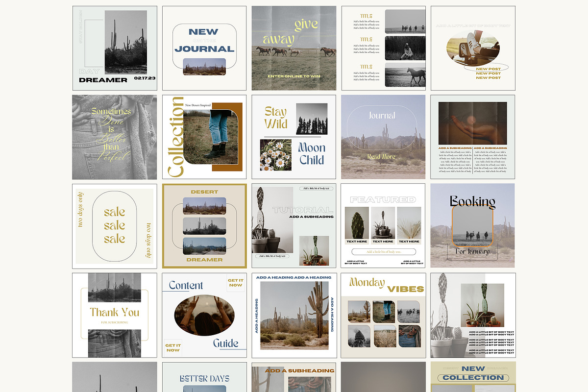Select the Featured three-photo template
Image resolution: width=588 pixels, height=392 pixels.
click(384, 226)
